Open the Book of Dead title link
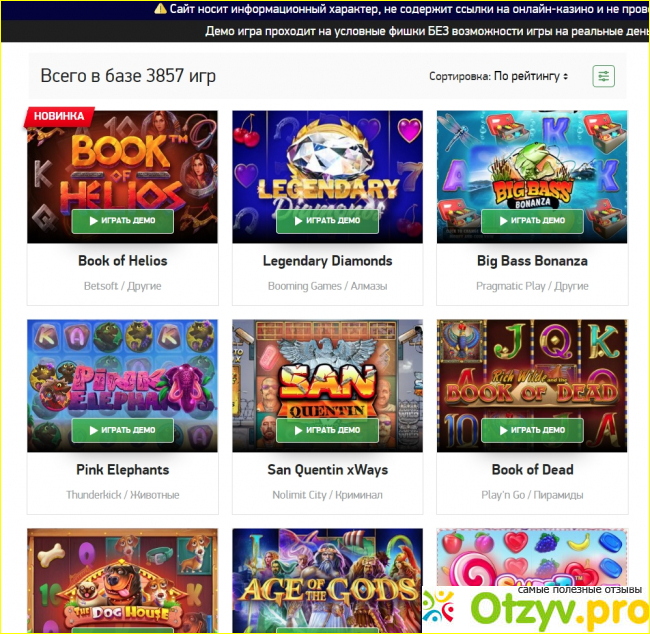The image size is (650, 634). pos(533,470)
